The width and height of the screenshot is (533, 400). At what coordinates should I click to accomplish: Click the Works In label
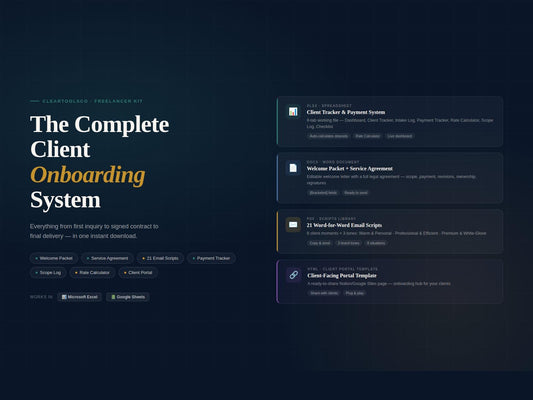click(41, 297)
